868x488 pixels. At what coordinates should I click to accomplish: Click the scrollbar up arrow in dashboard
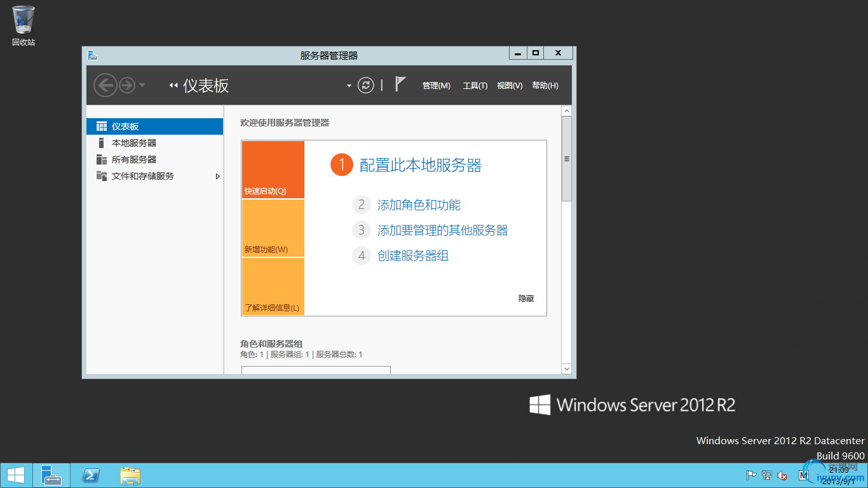[x=567, y=111]
